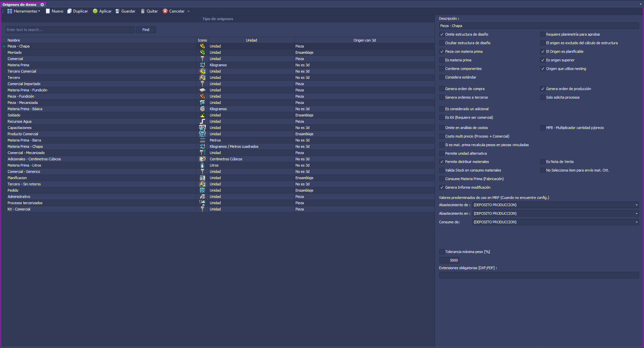644x348 pixels.
Task: Open the Herramientas tools menu
Action: click(23, 11)
